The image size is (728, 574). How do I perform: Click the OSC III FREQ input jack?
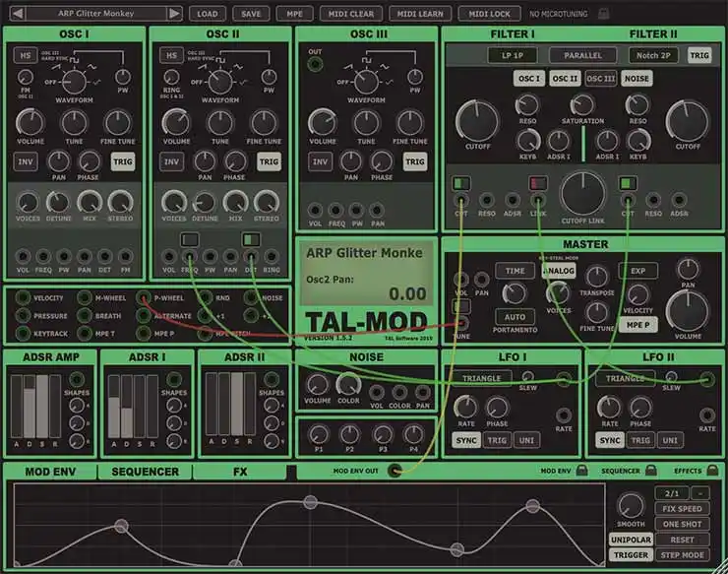pyautogui.click(x=335, y=210)
